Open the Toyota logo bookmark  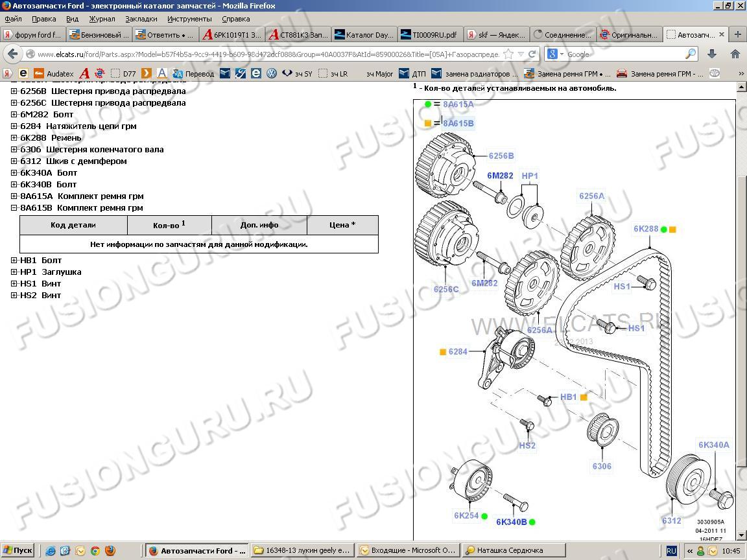point(714,73)
